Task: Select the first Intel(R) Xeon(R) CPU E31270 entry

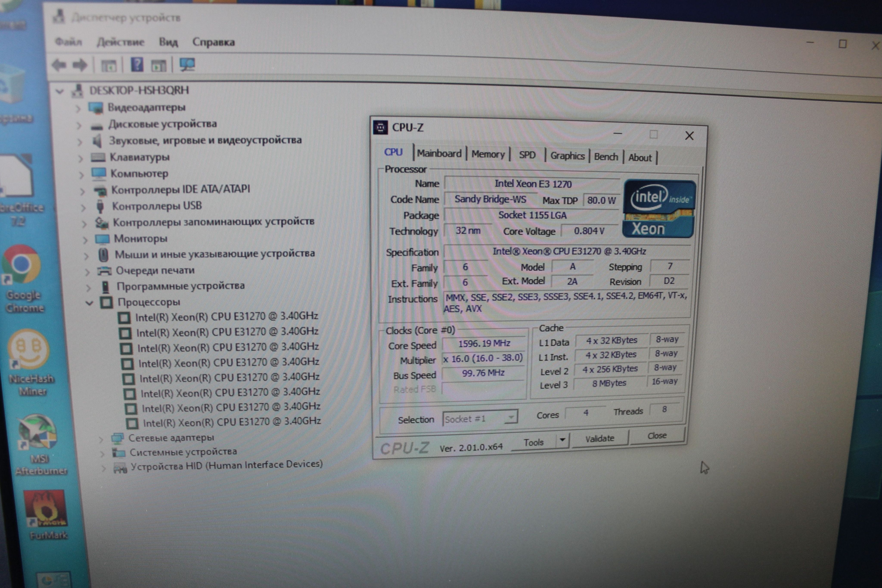Action: (x=227, y=317)
